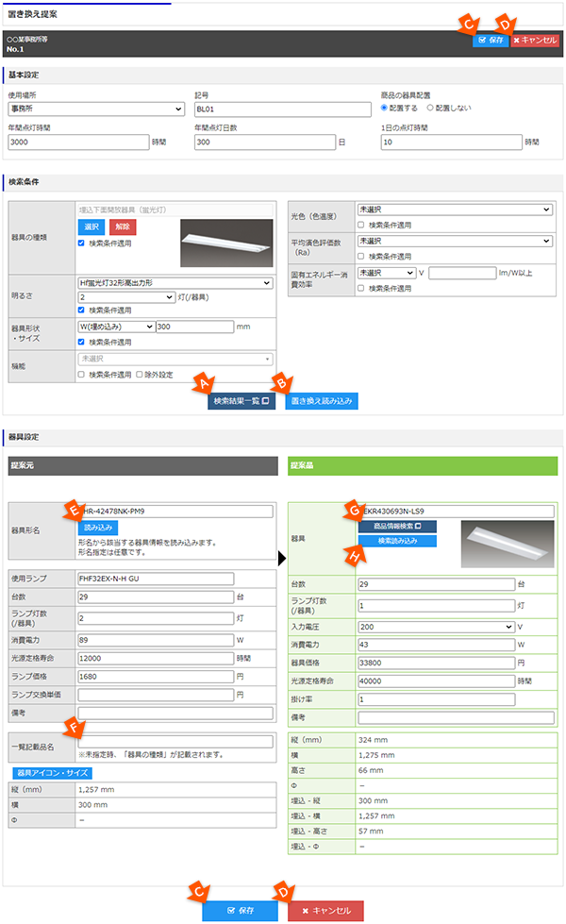The width and height of the screenshot is (566, 924).
Task: Click the red キャンセル button in the header bar
Action: [536, 41]
